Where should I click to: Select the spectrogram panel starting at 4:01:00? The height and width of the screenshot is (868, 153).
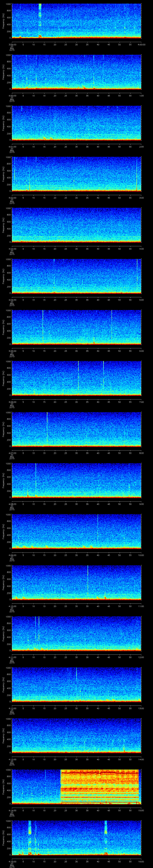76,123
